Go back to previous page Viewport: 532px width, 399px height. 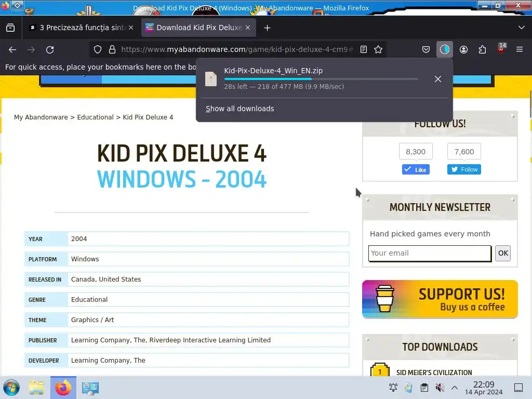[x=12, y=49]
